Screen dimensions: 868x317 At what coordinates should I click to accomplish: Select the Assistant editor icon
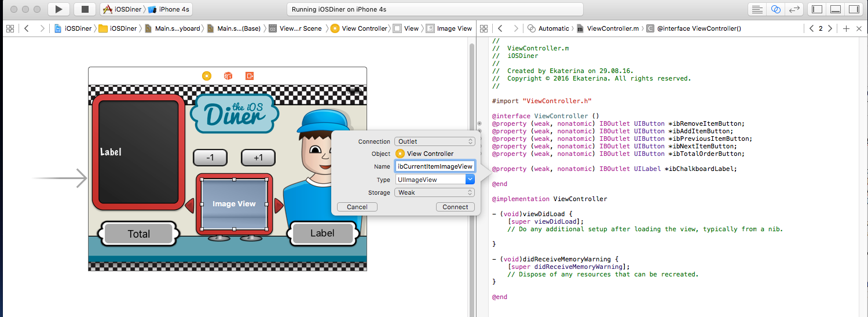point(775,9)
